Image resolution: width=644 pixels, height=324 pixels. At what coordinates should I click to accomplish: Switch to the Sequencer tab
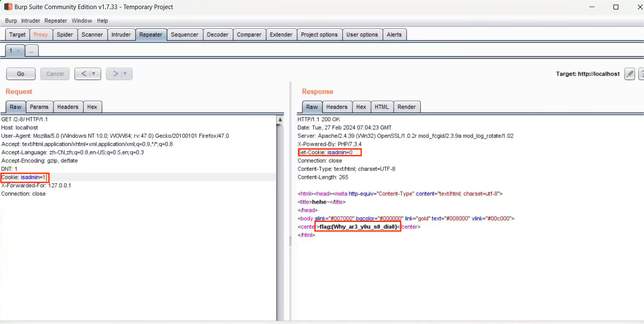tap(185, 35)
